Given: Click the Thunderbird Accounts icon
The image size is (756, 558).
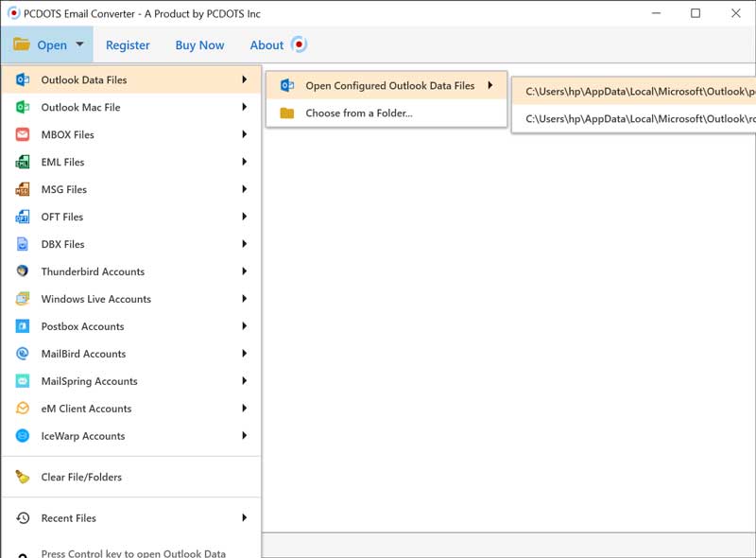Looking at the screenshot, I should (22, 270).
